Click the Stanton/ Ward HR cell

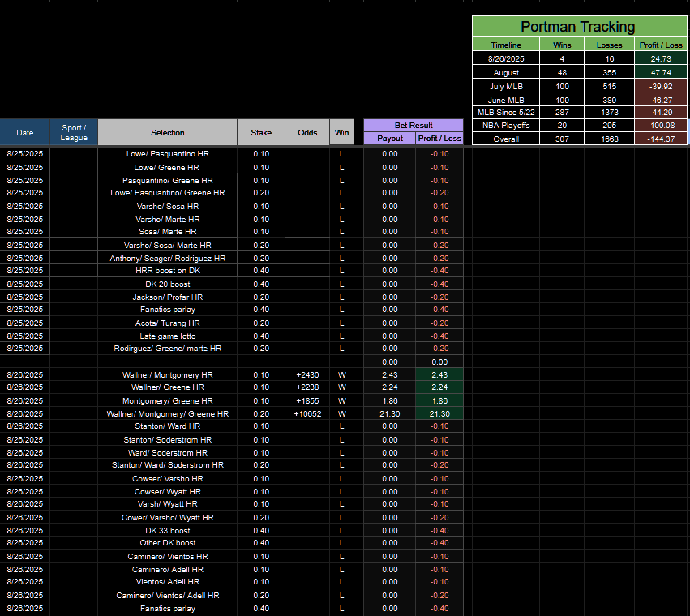[168, 426]
